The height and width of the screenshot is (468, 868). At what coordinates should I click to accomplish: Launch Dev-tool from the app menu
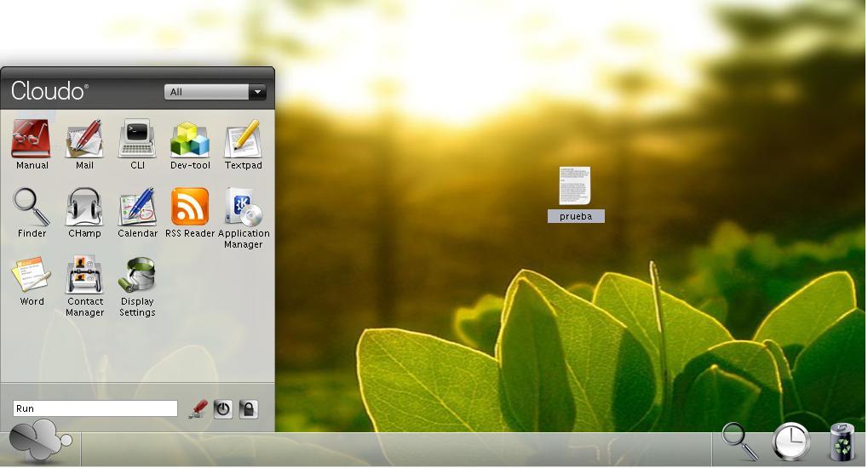point(190,140)
